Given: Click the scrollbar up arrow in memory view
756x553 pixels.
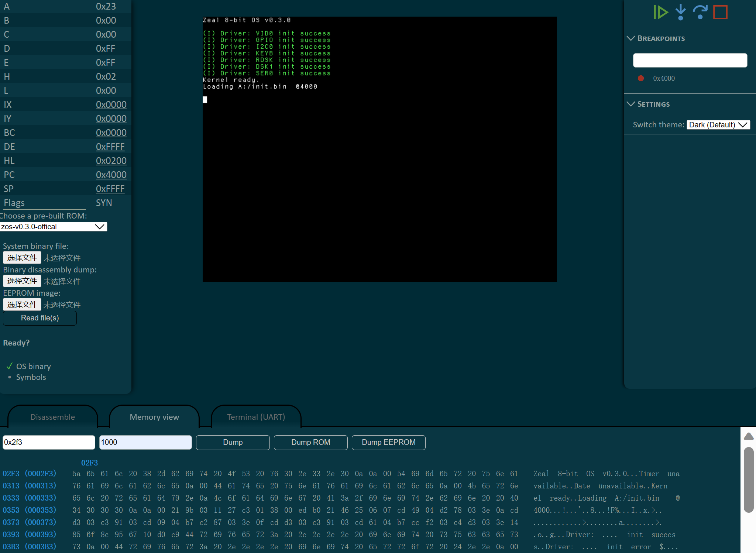Looking at the screenshot, I should tap(749, 436).
